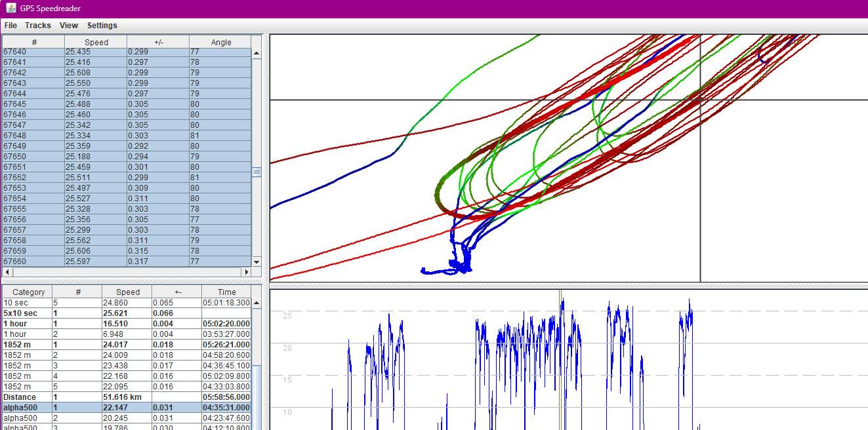Open the File menu

[x=10, y=26]
